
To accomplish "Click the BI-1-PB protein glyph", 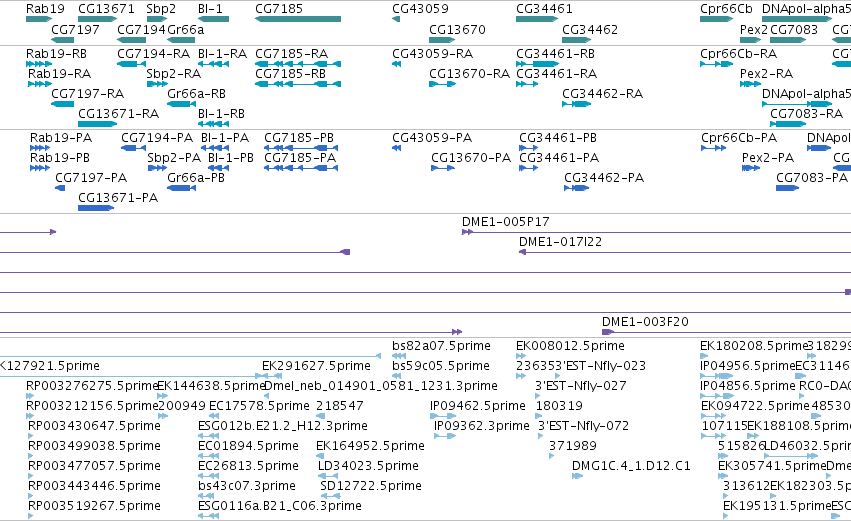I will coord(219,168).
